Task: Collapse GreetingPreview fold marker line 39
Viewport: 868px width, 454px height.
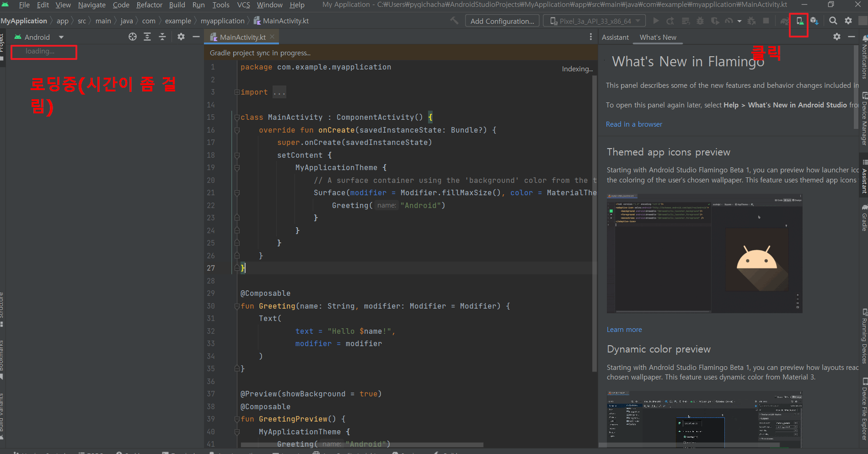Action: [x=237, y=419]
